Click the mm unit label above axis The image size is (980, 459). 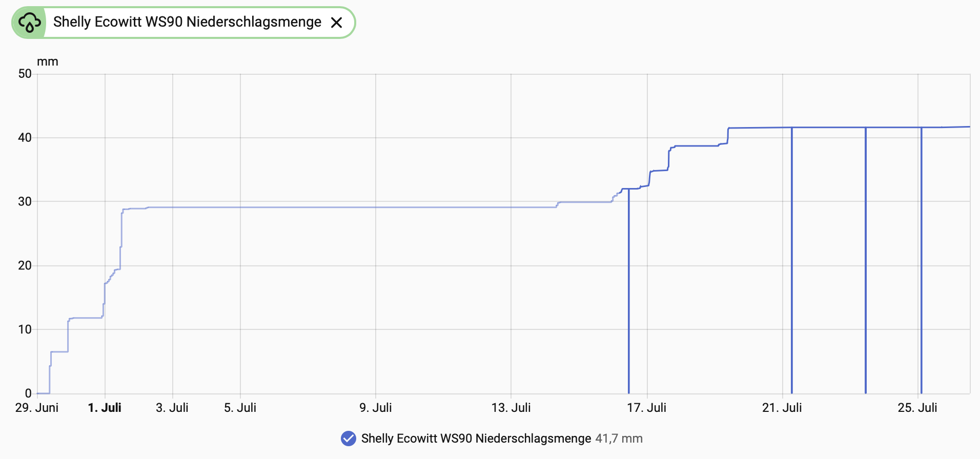pyautogui.click(x=48, y=62)
